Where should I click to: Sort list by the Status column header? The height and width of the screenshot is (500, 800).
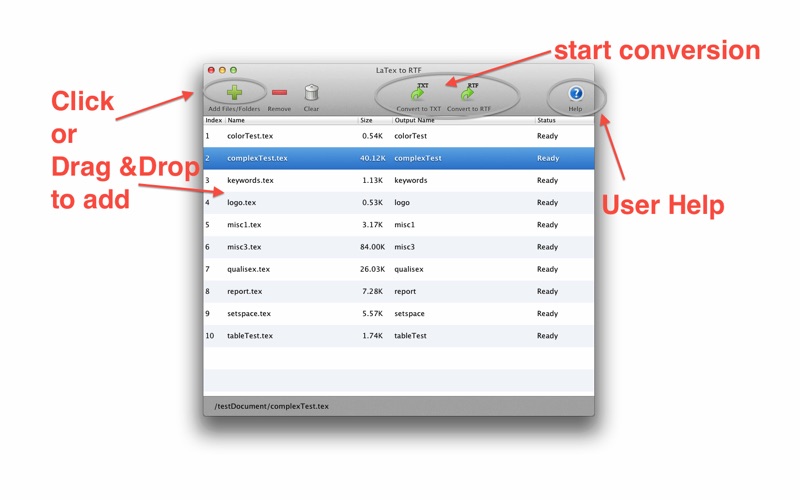tap(564, 120)
